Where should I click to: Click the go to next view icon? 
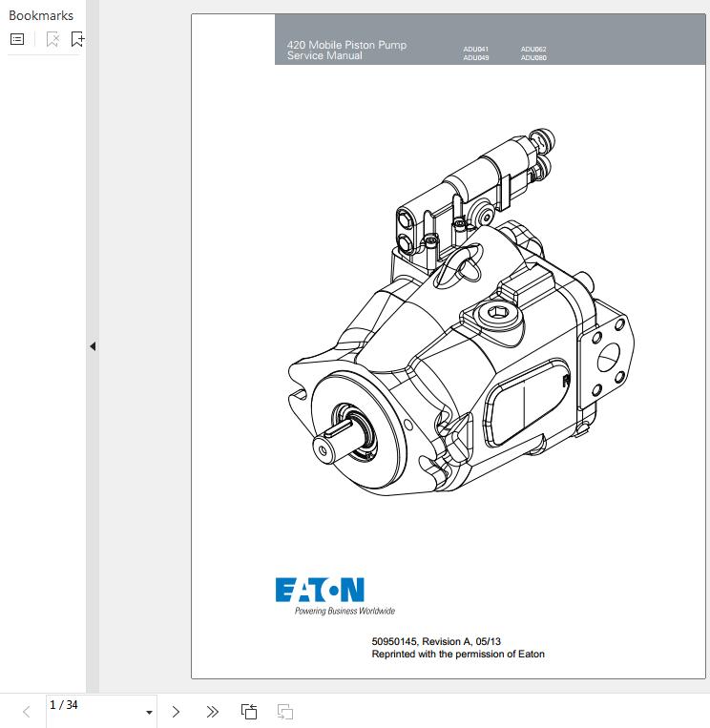[x=285, y=712]
